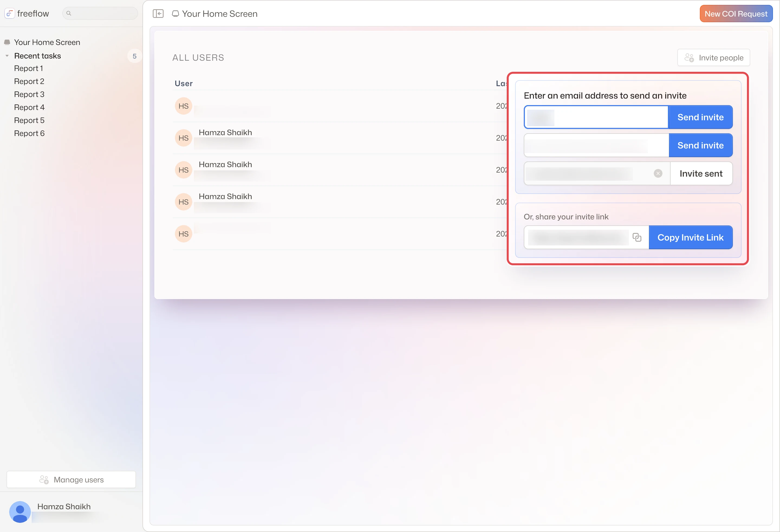Focus the second email address input field
This screenshot has height=532, width=780.
click(596, 145)
